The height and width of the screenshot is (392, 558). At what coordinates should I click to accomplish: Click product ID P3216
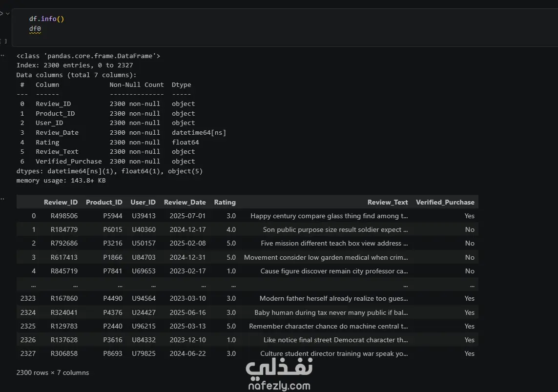[x=112, y=243]
